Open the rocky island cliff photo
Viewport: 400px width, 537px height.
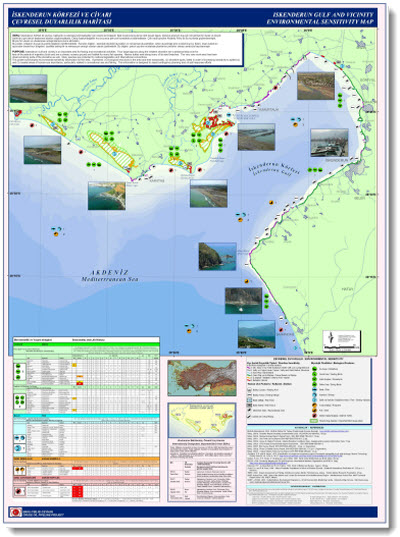(217, 257)
